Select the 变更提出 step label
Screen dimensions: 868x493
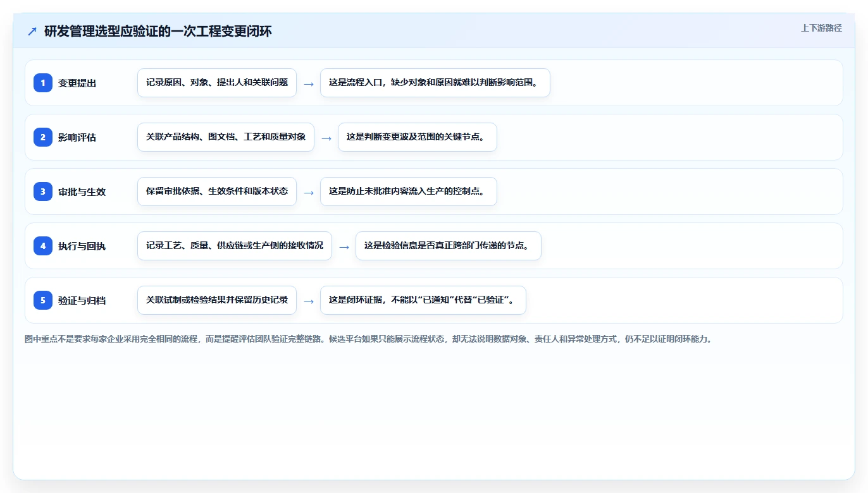pyautogui.click(x=77, y=83)
